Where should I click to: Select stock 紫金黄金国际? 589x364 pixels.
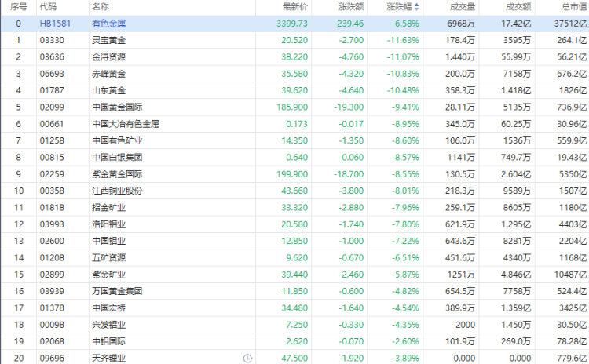click(117, 174)
